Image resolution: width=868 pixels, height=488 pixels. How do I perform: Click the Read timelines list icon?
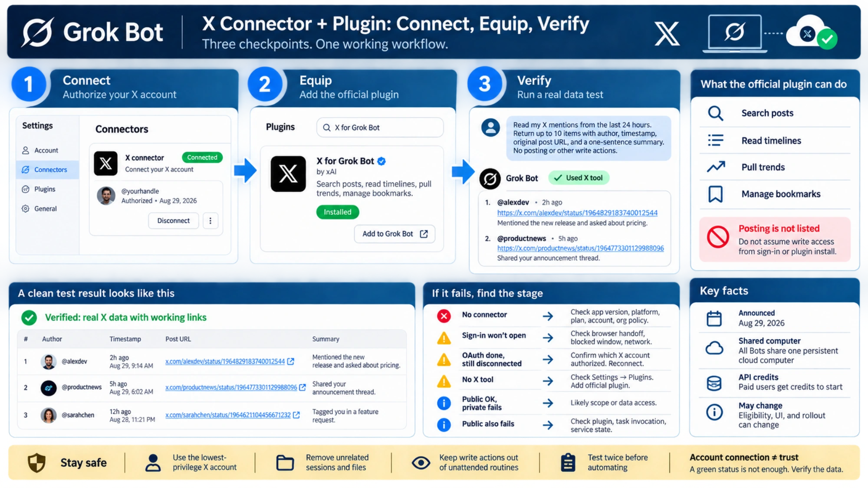[715, 140]
